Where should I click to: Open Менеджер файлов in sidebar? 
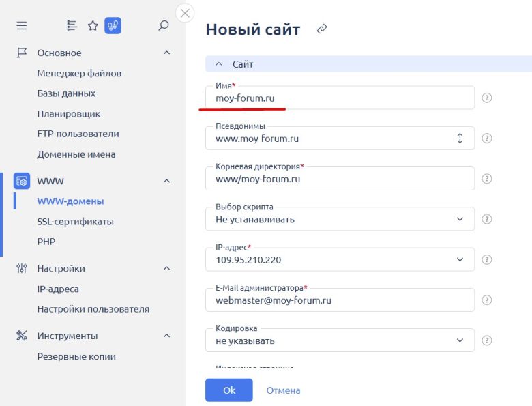pos(79,73)
